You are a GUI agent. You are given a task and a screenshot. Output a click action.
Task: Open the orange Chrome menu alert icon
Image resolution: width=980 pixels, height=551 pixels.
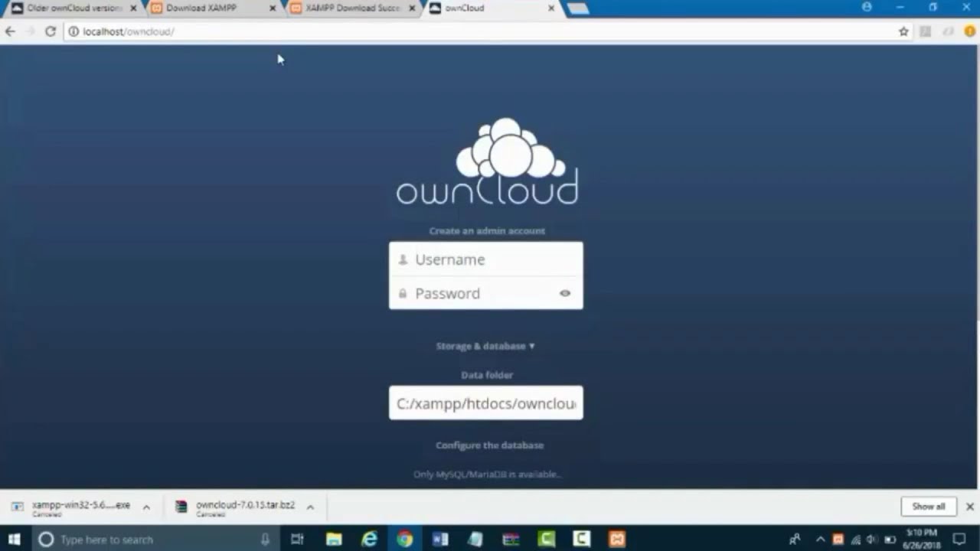(969, 31)
